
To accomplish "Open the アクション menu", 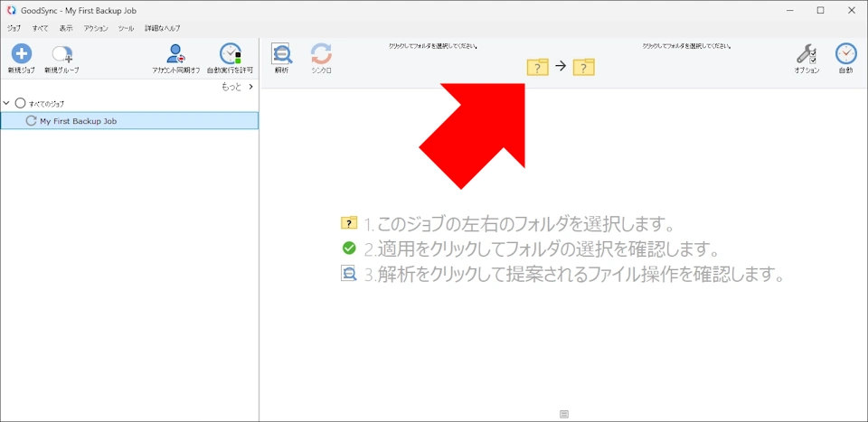I will coord(96,28).
